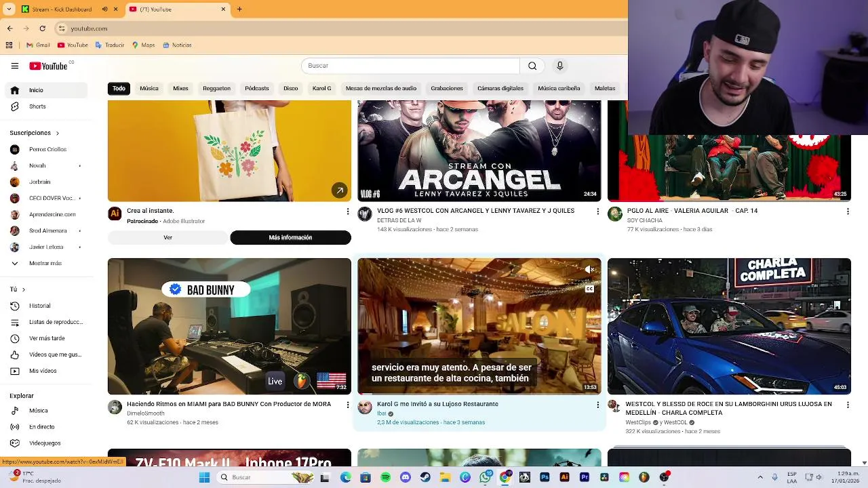Select the Karol G filter chip

click(321, 89)
